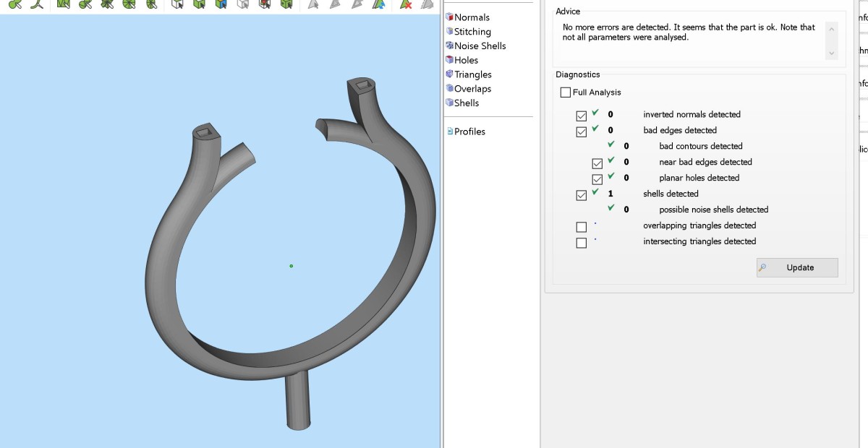Enable overlapping triangles detection checkbox
This screenshot has height=448, width=868.
click(582, 227)
